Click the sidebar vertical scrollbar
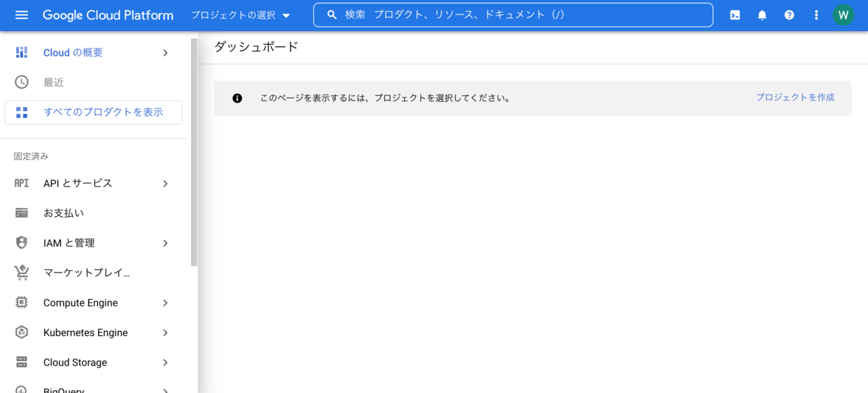868x393 pixels. [194, 152]
